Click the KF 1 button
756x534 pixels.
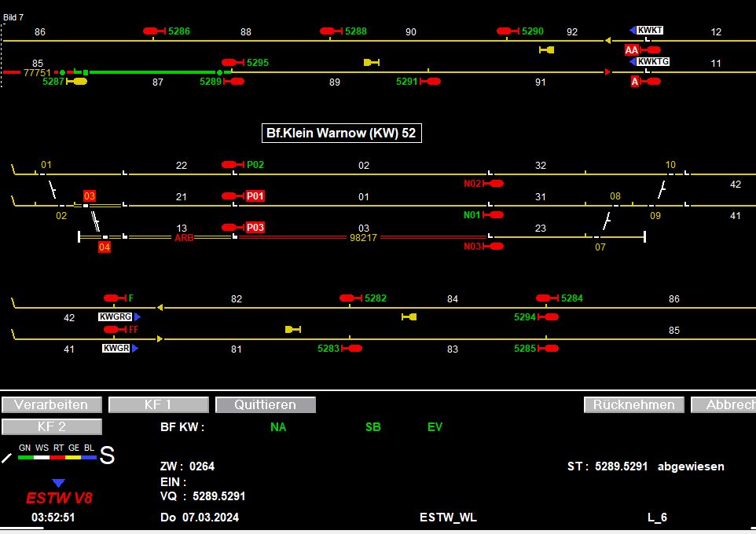(x=159, y=405)
